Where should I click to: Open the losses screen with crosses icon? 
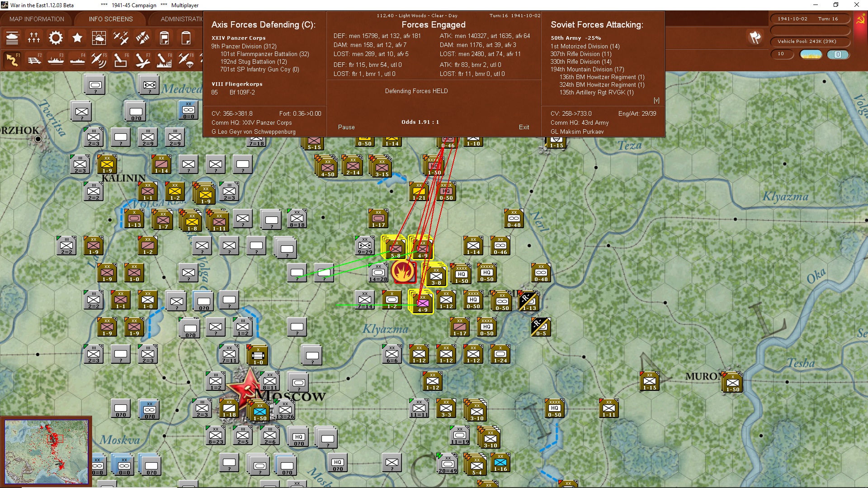pyautogui.click(x=34, y=38)
